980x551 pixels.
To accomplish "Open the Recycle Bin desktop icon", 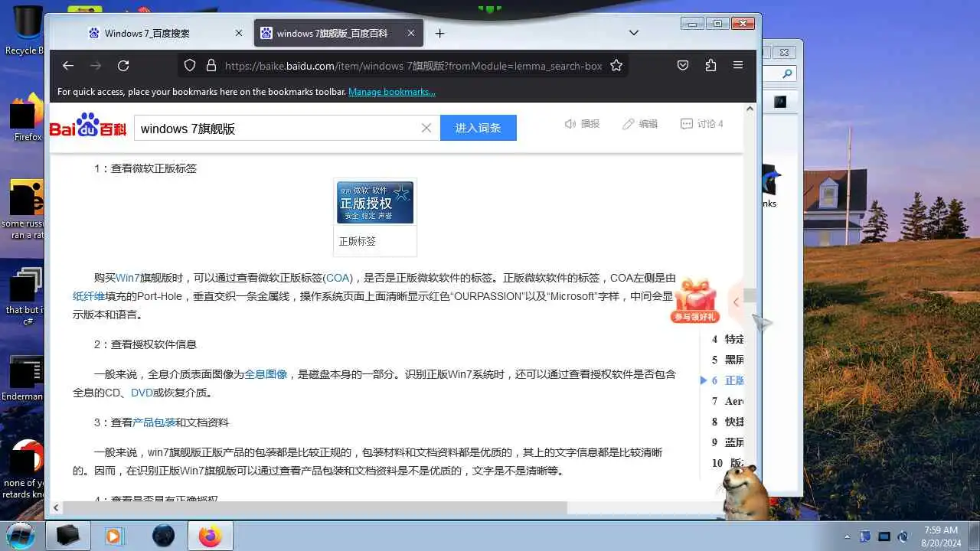I will pos(28,31).
